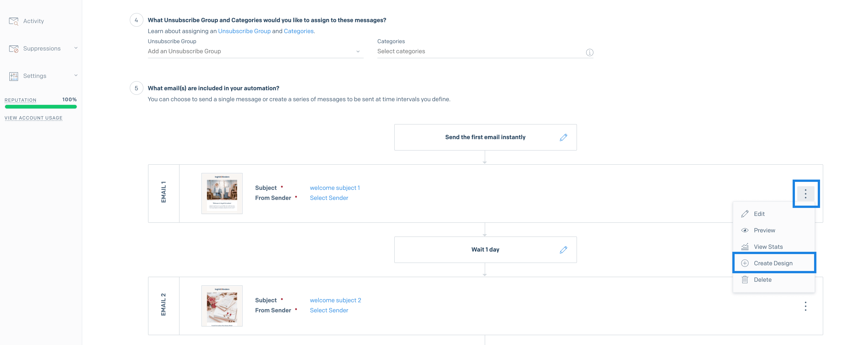This screenshot has width=868, height=345.
Task: Click 'Select Sender' for Email 2
Action: point(328,310)
